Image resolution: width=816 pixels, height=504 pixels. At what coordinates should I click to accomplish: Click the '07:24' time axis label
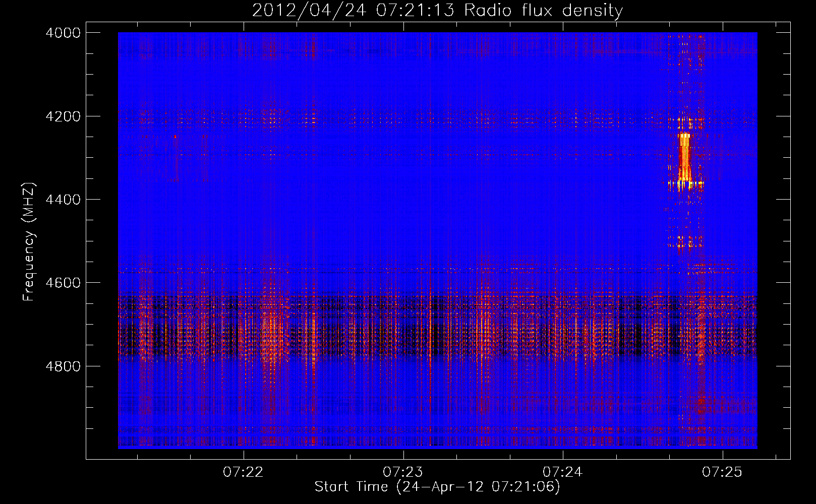(563, 472)
